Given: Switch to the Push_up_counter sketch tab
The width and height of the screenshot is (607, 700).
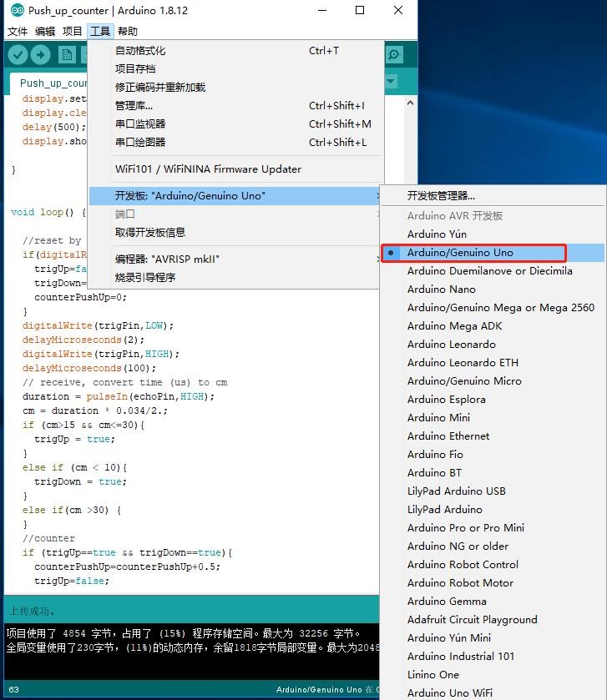Looking at the screenshot, I should [x=53, y=83].
